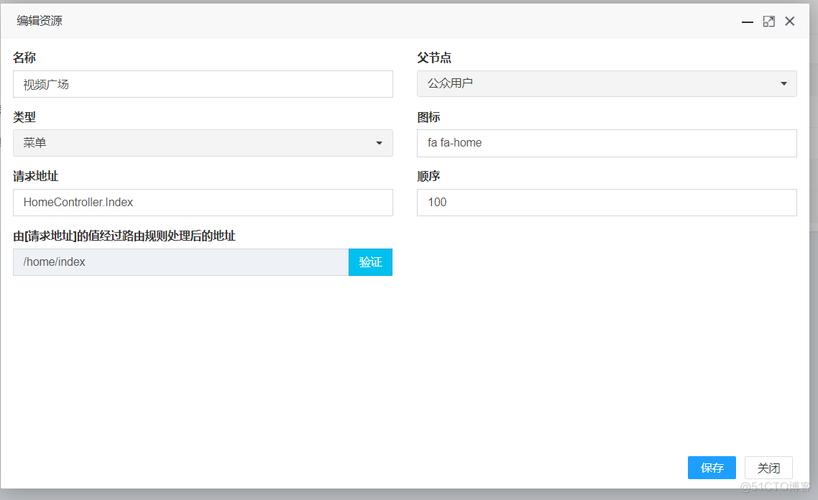The width and height of the screenshot is (818, 500).
Task: Open the 父节点 dropdown showing 公众用户
Action: coord(607,84)
